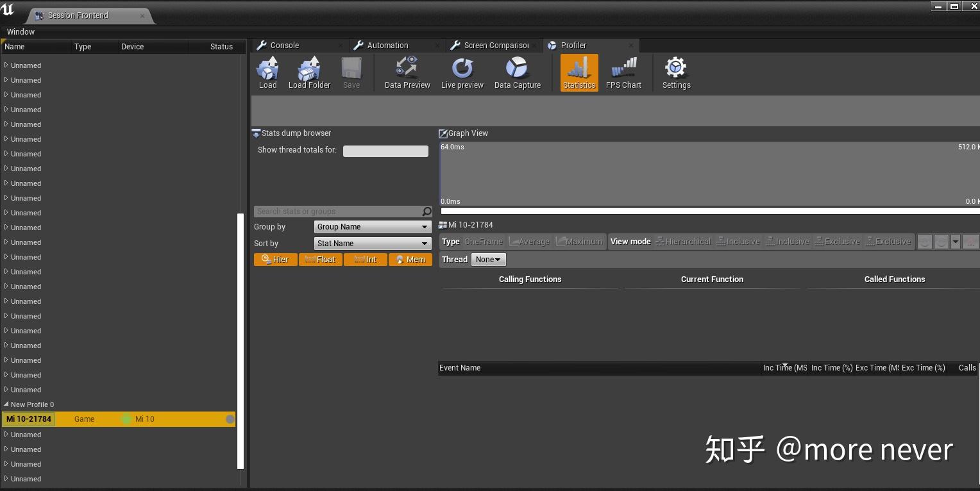The image size is (980, 491).
Task: Select the Mi 10-21784 session row
Action: point(96,419)
